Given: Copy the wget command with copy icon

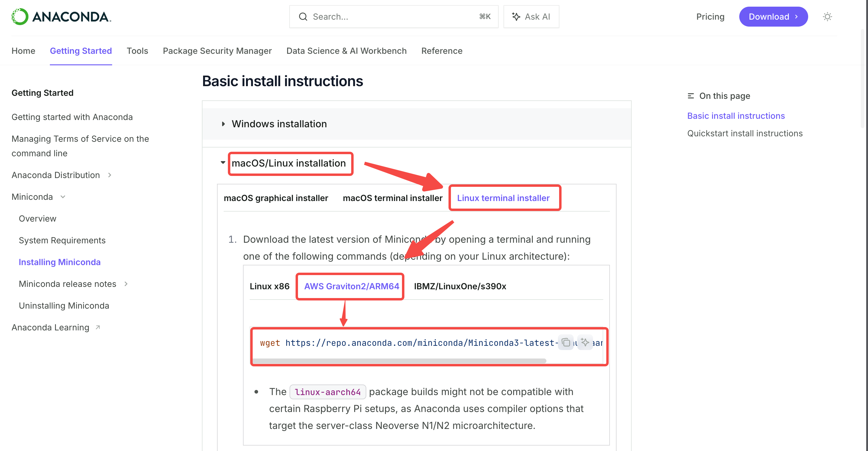Looking at the screenshot, I should click(x=566, y=342).
